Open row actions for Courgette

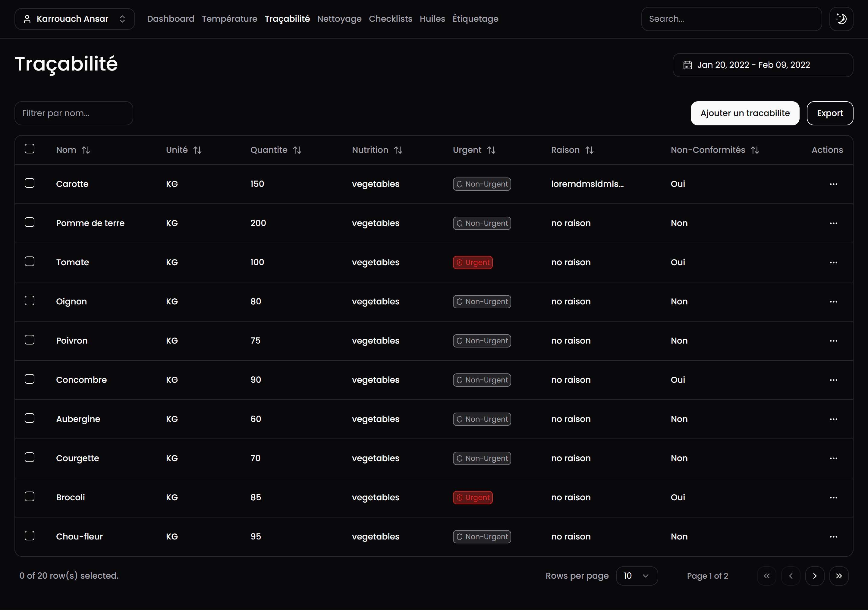click(x=833, y=458)
